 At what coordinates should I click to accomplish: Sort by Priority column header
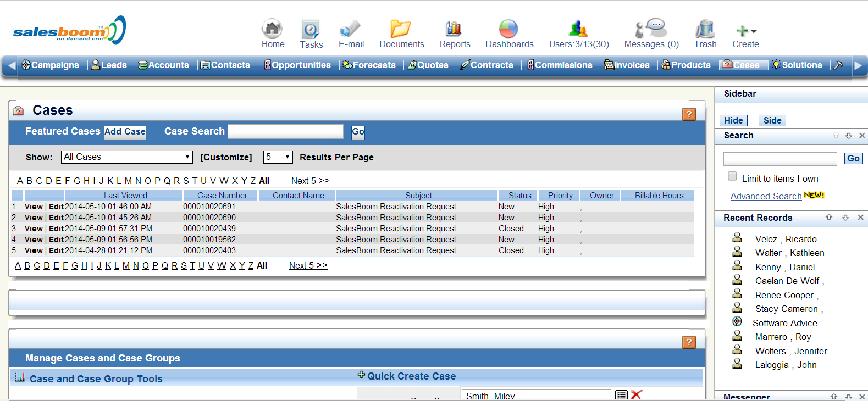[560, 196]
